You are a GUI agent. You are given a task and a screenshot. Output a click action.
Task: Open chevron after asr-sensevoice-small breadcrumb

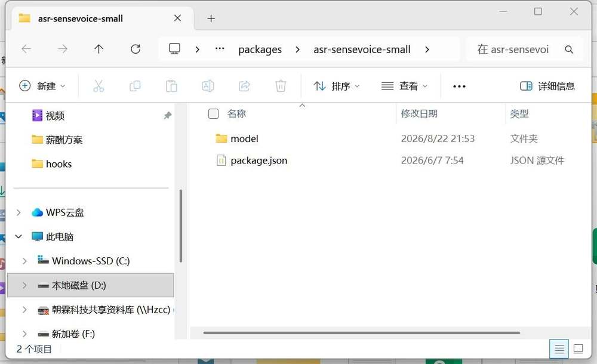click(427, 50)
